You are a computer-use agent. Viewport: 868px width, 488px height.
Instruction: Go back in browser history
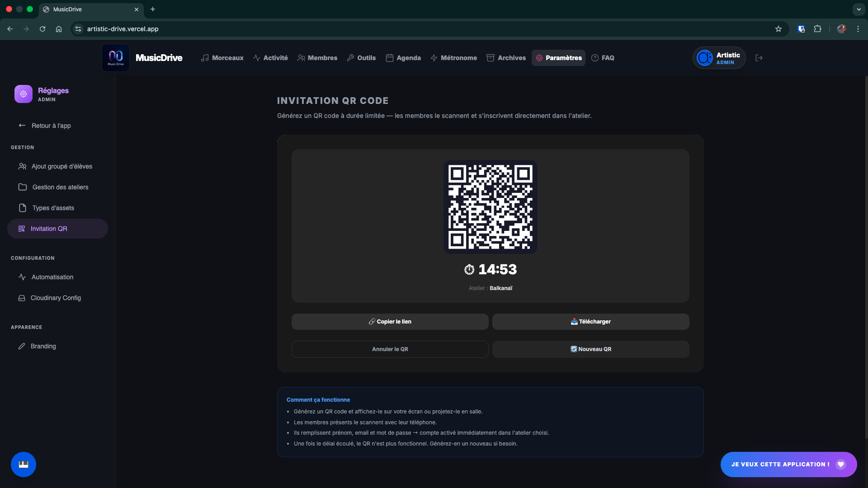[x=10, y=29]
